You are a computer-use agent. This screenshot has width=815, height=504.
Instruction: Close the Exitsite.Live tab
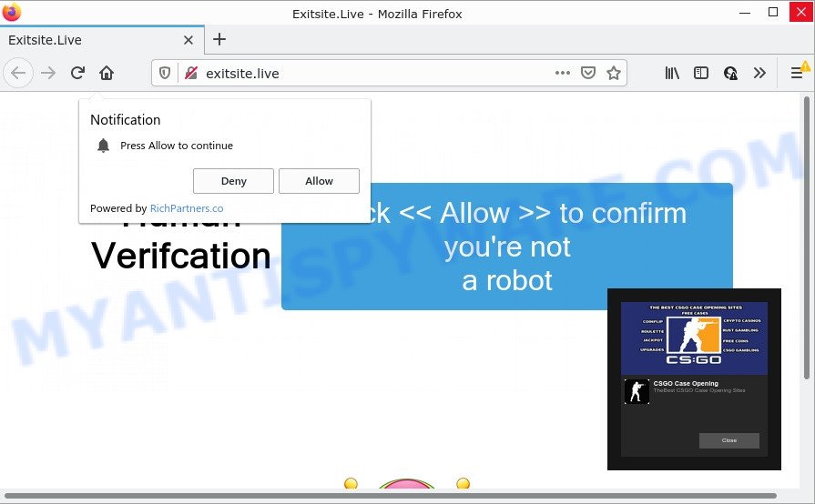(x=188, y=40)
